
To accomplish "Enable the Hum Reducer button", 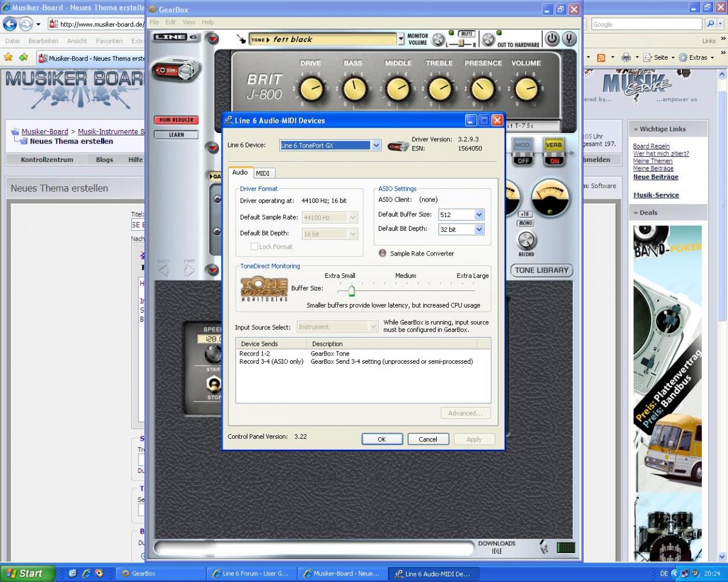I will click(x=176, y=120).
